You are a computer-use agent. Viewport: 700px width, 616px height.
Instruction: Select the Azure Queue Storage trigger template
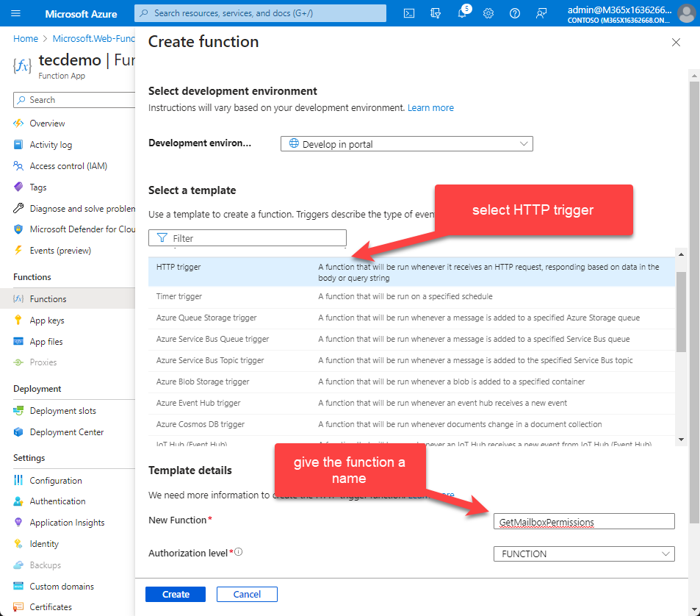411,318
